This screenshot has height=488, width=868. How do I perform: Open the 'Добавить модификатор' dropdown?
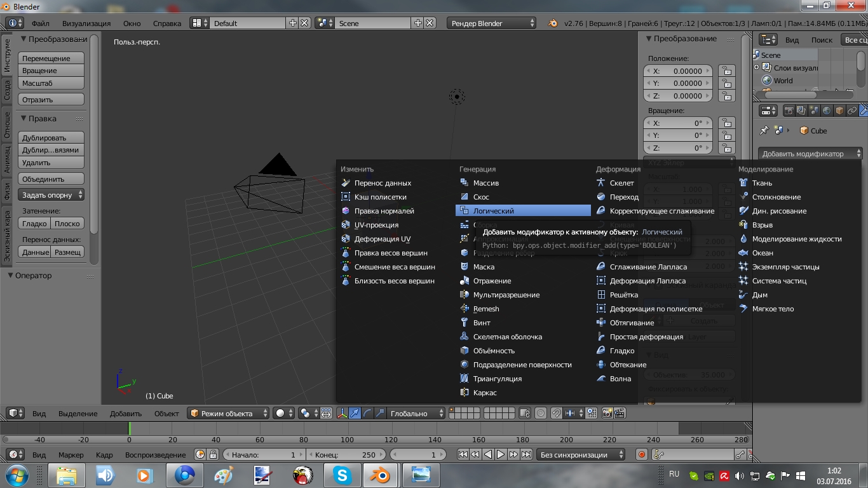click(810, 154)
